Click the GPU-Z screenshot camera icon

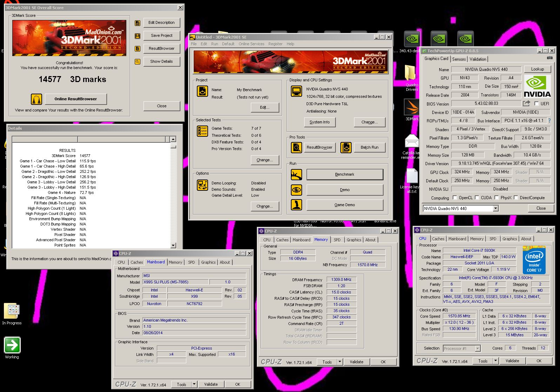point(550,58)
